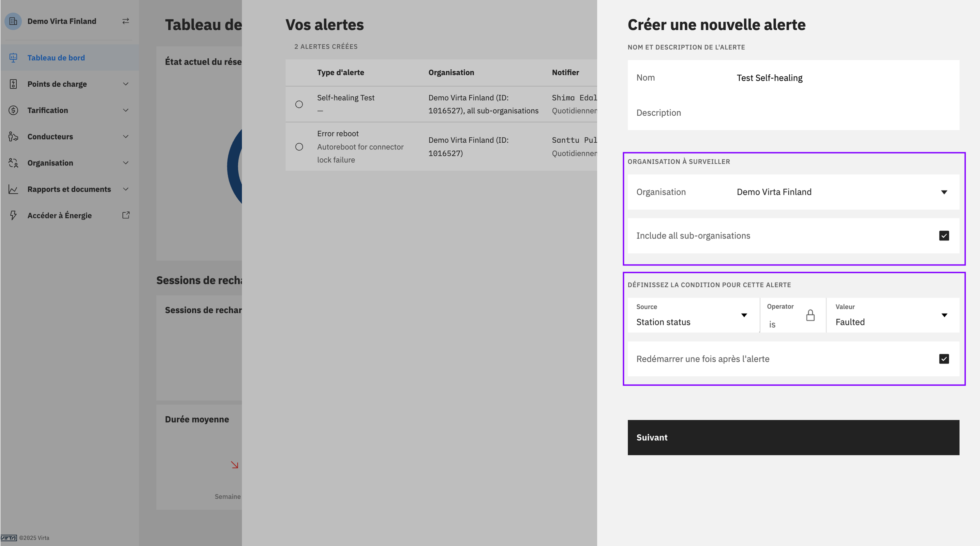Viewport: 980px width, 546px height.
Task: Click the Demo Virta Finland organisation building icon
Action: coord(13,21)
